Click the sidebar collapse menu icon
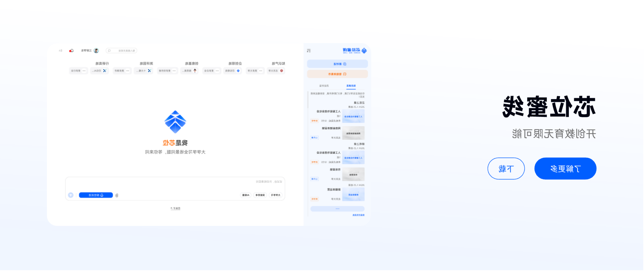The width and height of the screenshot is (644, 272). (x=309, y=51)
